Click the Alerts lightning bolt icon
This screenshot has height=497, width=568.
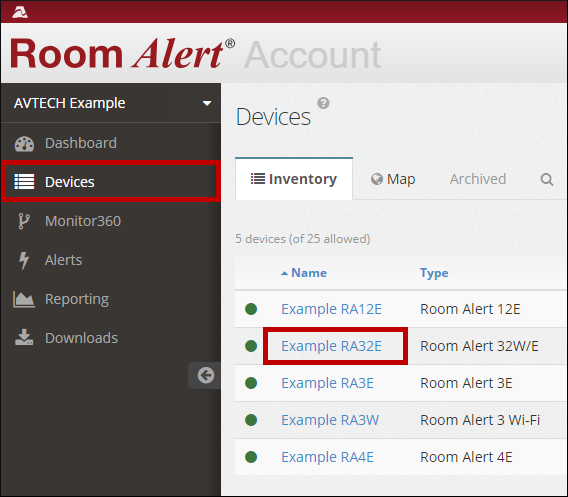[x=24, y=260]
